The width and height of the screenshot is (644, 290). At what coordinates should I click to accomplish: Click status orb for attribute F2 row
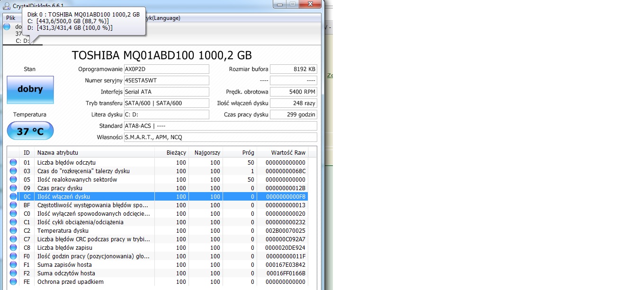[13, 273]
